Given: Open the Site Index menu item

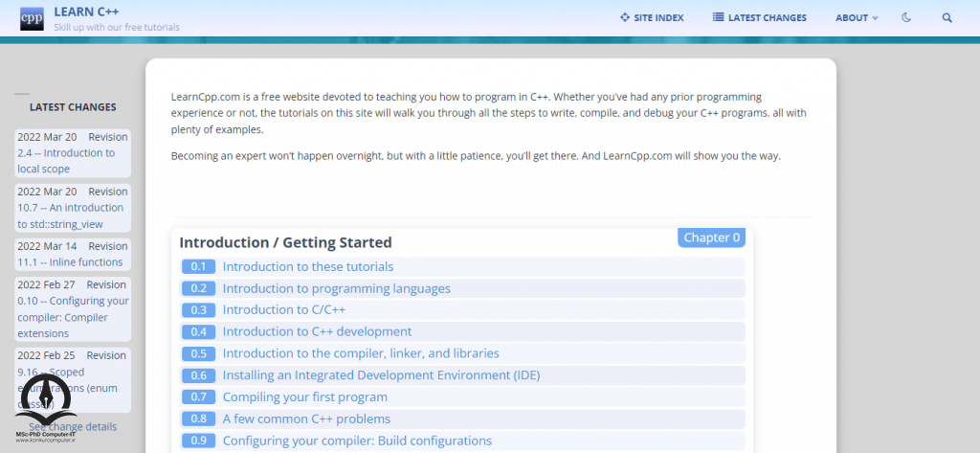Looking at the screenshot, I should click(x=652, y=17).
